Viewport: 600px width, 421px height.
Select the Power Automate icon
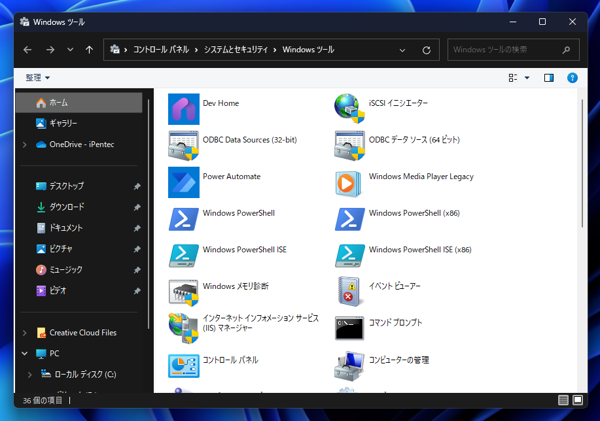184,182
